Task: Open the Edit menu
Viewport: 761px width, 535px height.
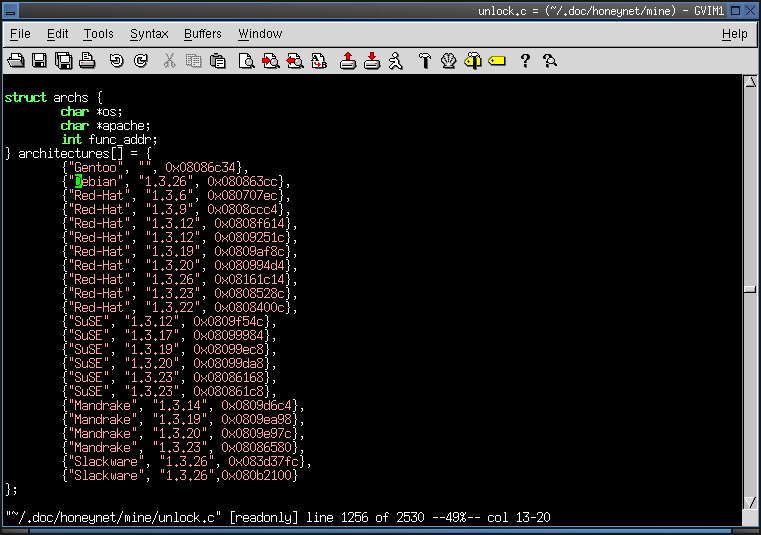Action: pos(57,33)
